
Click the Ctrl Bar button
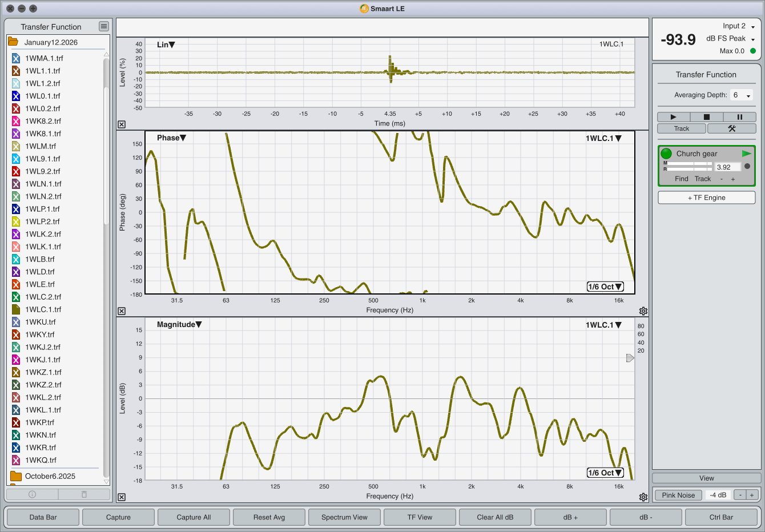(x=721, y=517)
